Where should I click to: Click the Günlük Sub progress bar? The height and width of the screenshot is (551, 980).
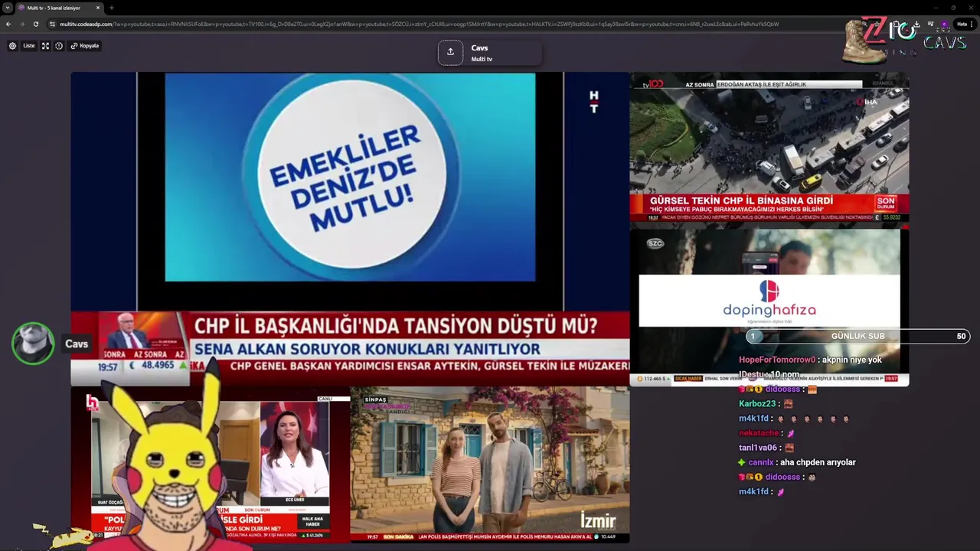[858, 336]
